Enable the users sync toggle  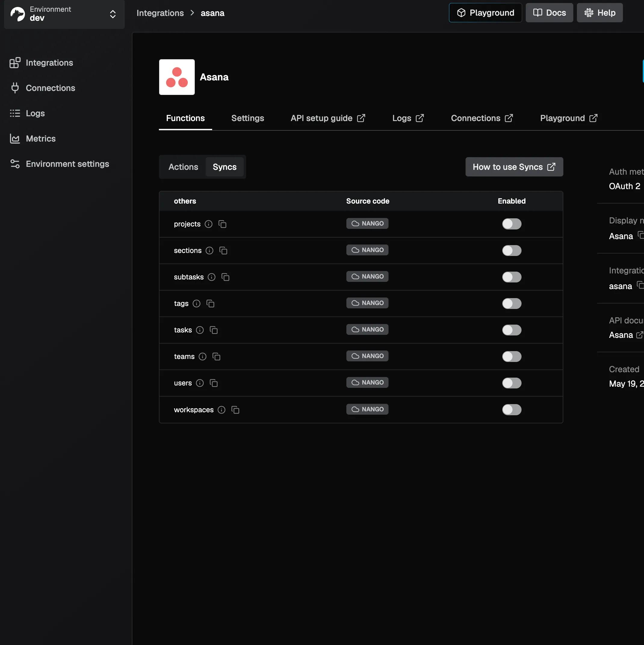pyautogui.click(x=512, y=383)
